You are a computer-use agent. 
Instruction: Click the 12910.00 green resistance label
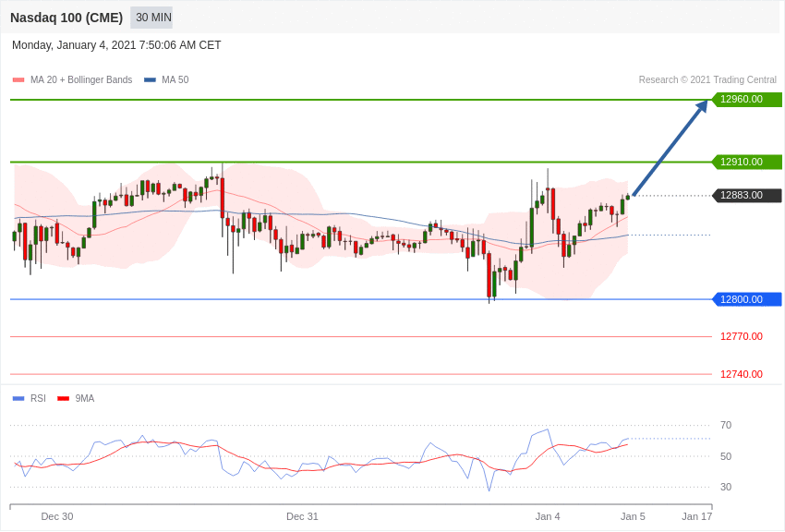coord(746,162)
